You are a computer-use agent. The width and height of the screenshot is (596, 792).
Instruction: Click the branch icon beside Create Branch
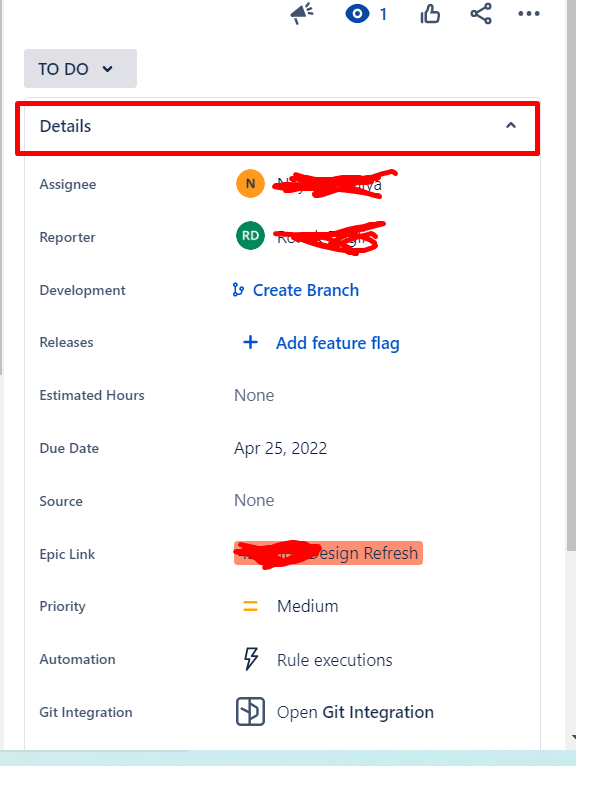238,290
